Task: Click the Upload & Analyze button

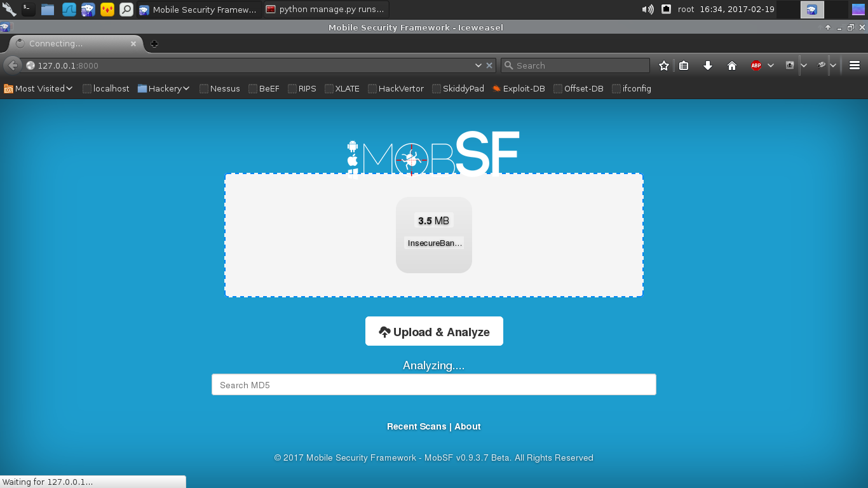Action: 434,332
